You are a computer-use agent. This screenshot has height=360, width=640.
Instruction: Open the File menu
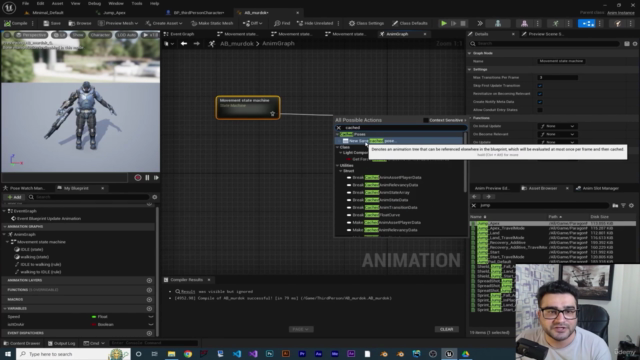click(25, 3)
